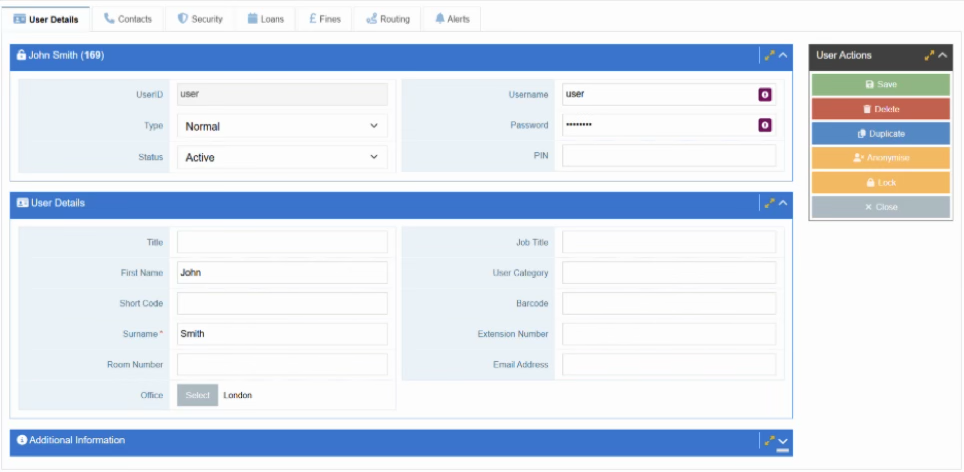This screenshot has height=472, width=964.
Task: Collapse the User Actions panel chevron
Action: click(x=942, y=55)
